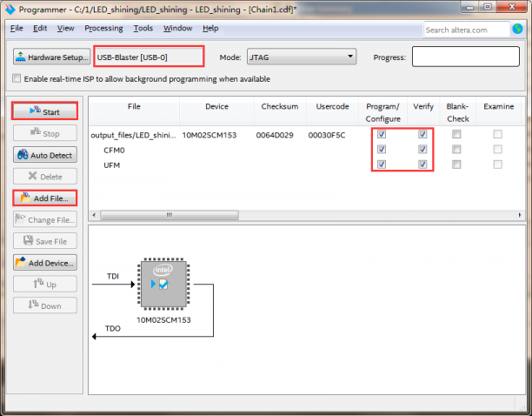This screenshot has width=532, height=416.
Task: Run Auto Detect for devices
Action: click(x=45, y=155)
